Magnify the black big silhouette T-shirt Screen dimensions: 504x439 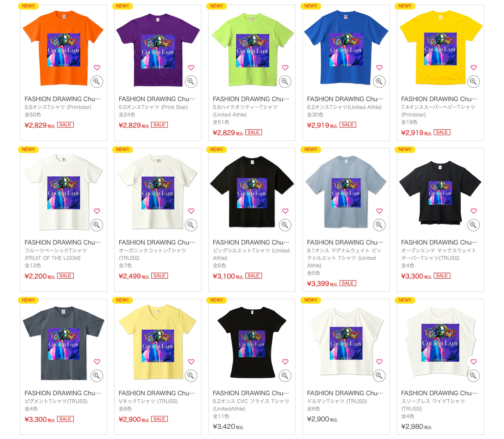pyautogui.click(x=285, y=225)
